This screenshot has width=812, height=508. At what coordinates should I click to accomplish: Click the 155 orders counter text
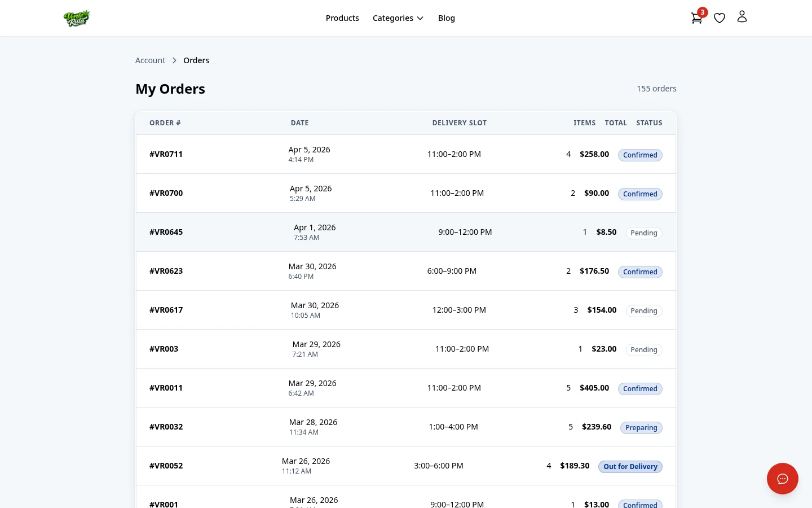click(656, 88)
